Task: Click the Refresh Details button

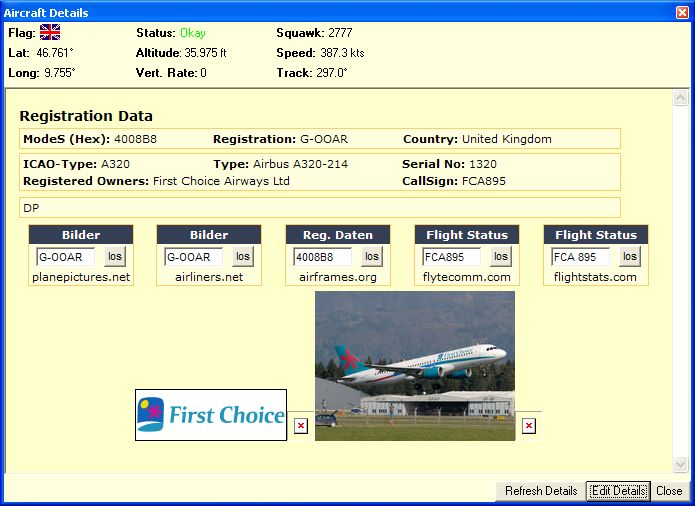Action: pyautogui.click(x=541, y=491)
